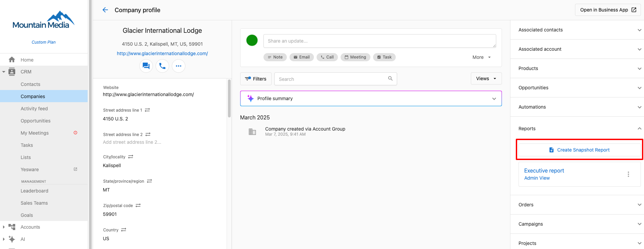The image size is (644, 249).
Task: Click the CRM contacts icon in sidebar
Action: [x=12, y=72]
